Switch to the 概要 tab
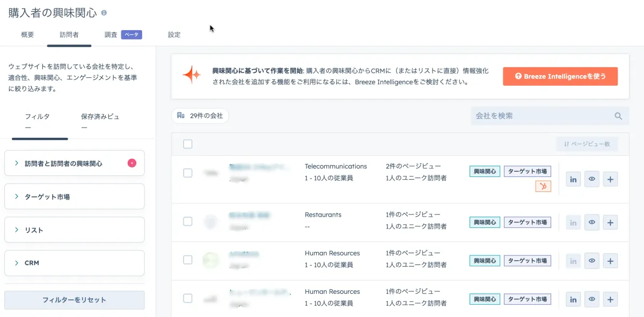644x317 pixels. click(27, 34)
